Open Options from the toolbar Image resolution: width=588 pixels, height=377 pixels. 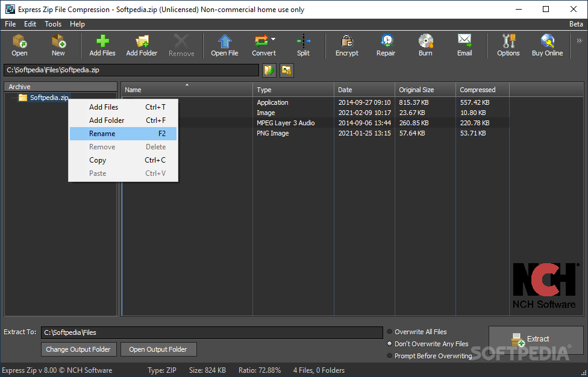click(x=508, y=45)
